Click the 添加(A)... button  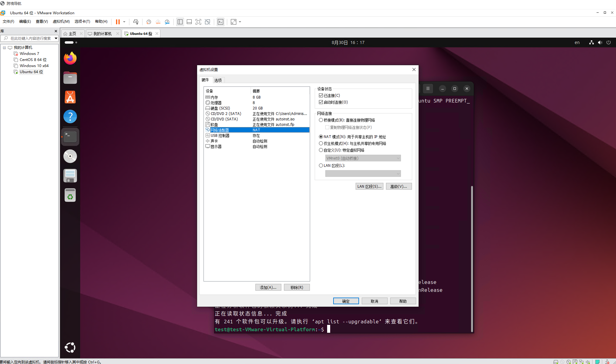point(268,288)
